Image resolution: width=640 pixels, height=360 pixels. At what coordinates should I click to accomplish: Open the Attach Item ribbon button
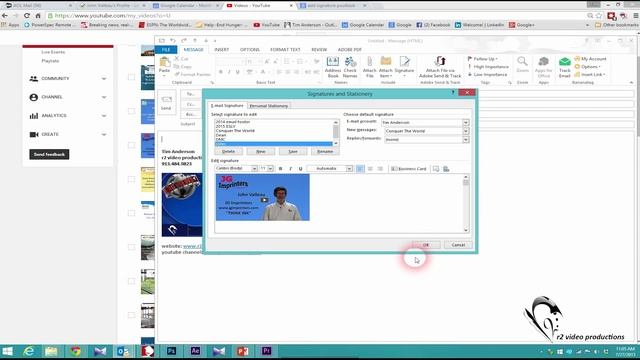(386, 67)
